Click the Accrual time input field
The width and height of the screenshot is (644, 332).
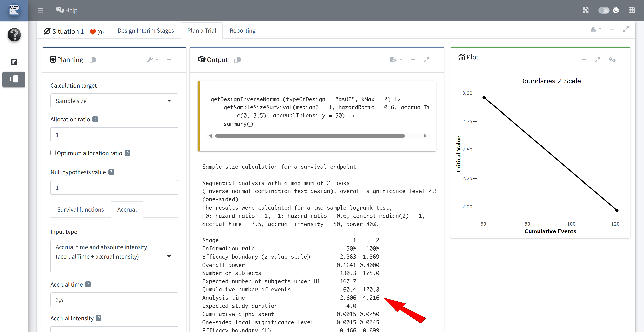(114, 300)
